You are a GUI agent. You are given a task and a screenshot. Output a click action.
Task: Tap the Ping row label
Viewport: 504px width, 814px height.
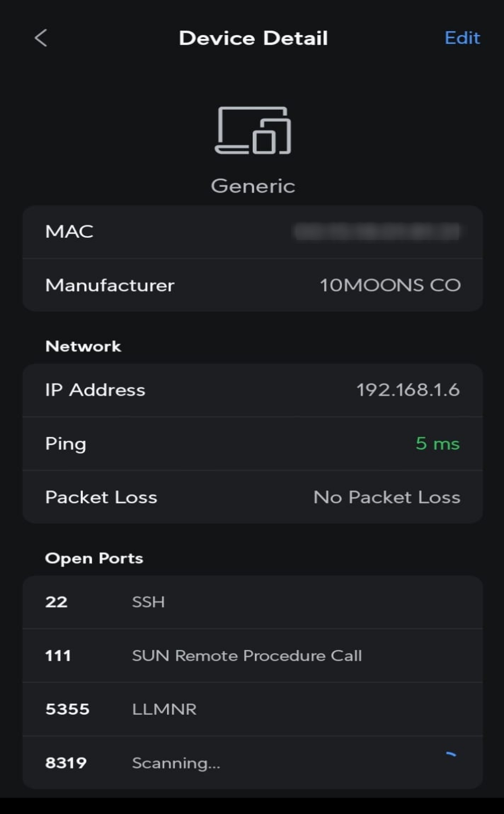(66, 444)
